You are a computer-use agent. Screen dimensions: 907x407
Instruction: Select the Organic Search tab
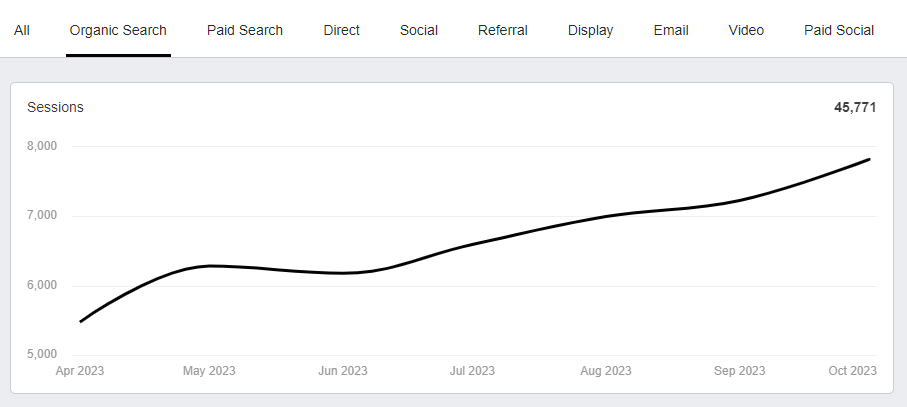pyautogui.click(x=118, y=30)
